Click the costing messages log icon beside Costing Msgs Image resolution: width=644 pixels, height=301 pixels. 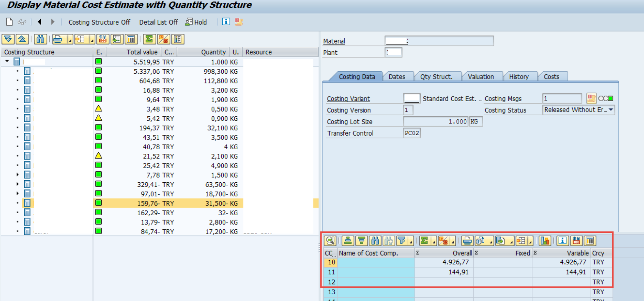point(591,98)
